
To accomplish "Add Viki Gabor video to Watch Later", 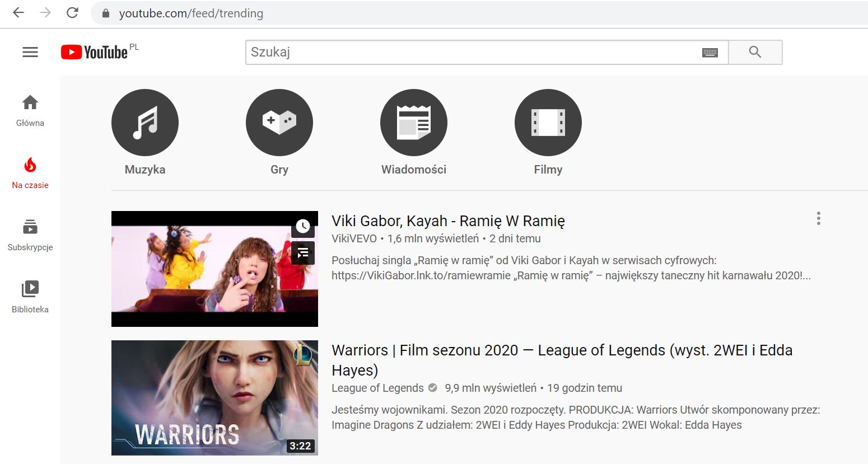I will pyautogui.click(x=303, y=226).
